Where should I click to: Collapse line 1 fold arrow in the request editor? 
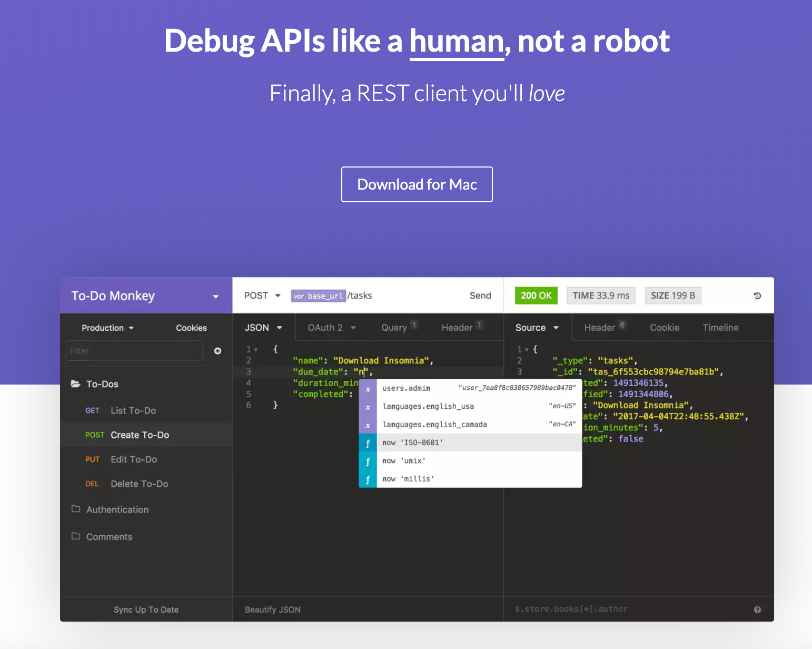tap(256, 350)
